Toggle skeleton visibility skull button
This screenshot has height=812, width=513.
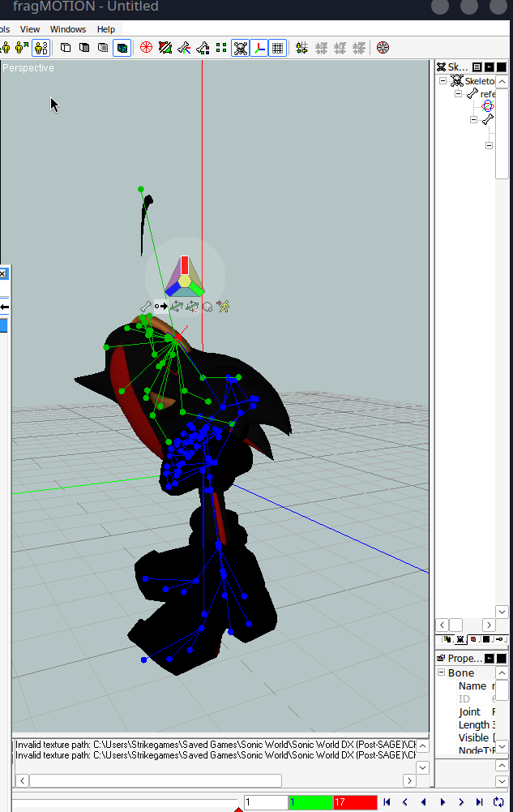[241, 48]
